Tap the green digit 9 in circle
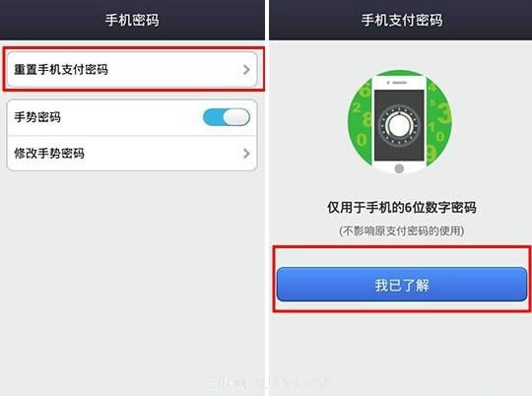The width and height of the screenshot is (532, 396). click(432, 153)
